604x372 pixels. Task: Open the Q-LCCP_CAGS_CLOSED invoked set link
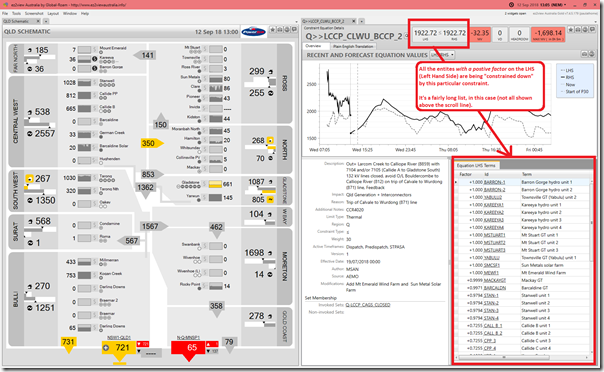(368, 305)
